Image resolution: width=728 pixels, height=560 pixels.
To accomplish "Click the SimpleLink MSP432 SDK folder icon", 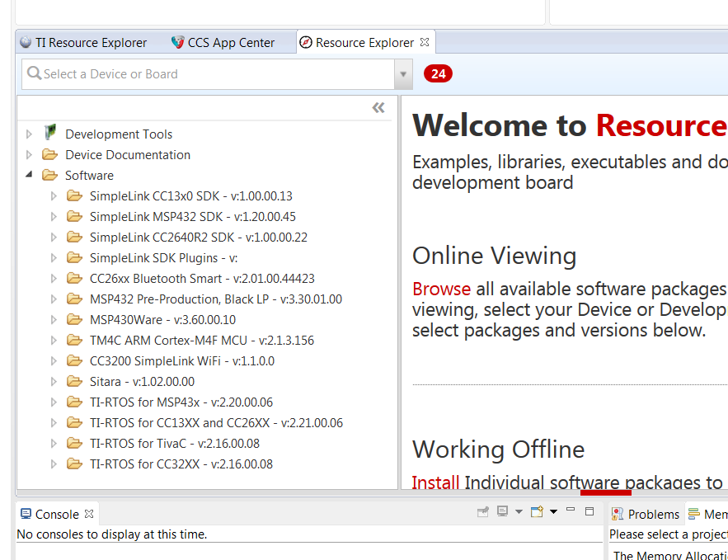I will point(74,216).
